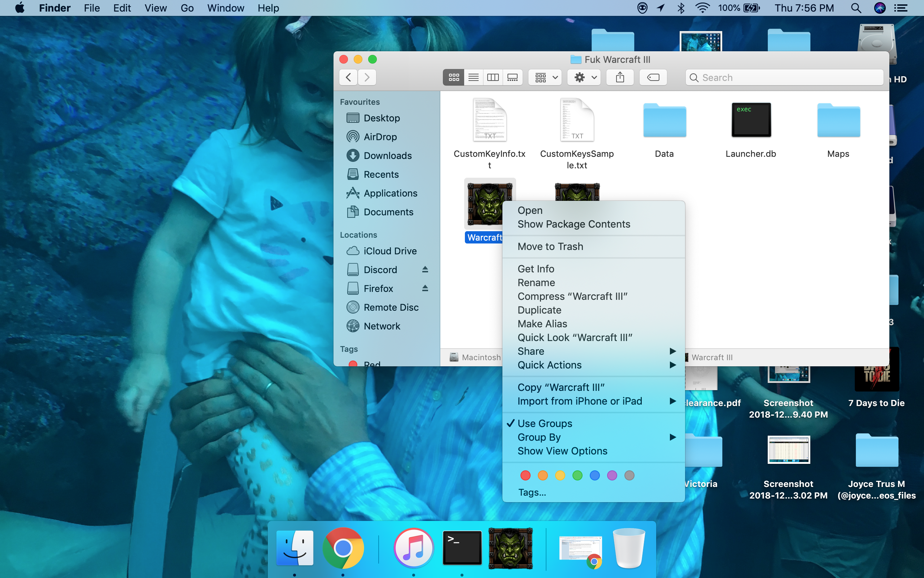Eject the Discord volume
924x578 pixels.
(425, 269)
